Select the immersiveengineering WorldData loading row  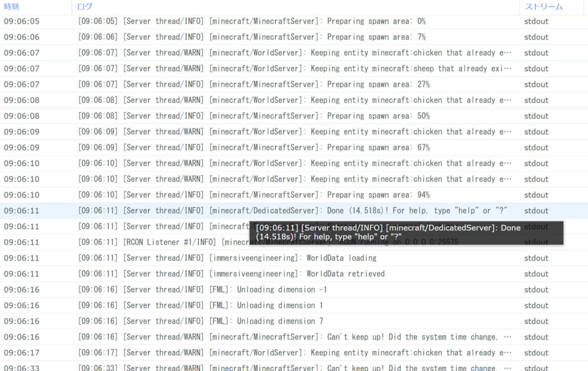click(x=227, y=258)
